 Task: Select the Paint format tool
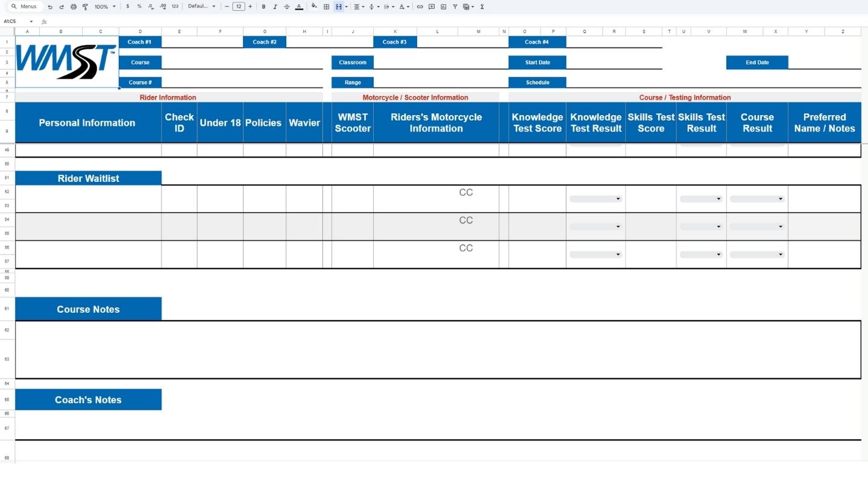pyautogui.click(x=85, y=7)
